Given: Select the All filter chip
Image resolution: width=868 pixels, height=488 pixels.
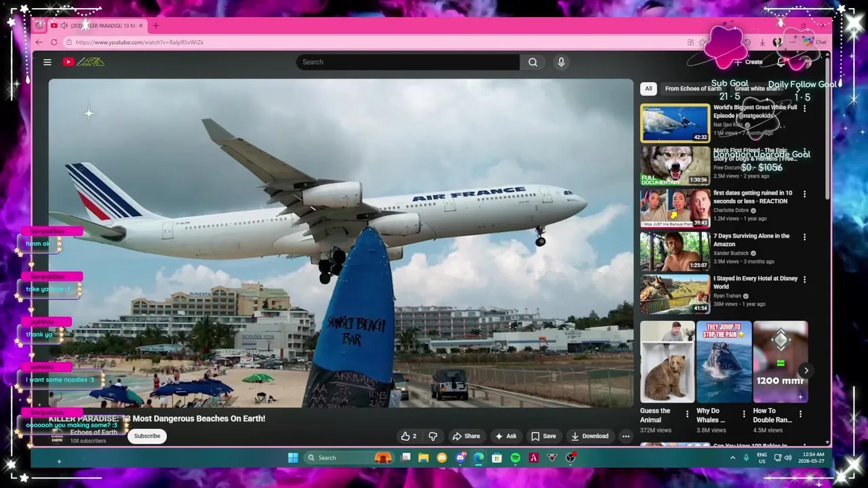Looking at the screenshot, I should pyautogui.click(x=648, y=89).
